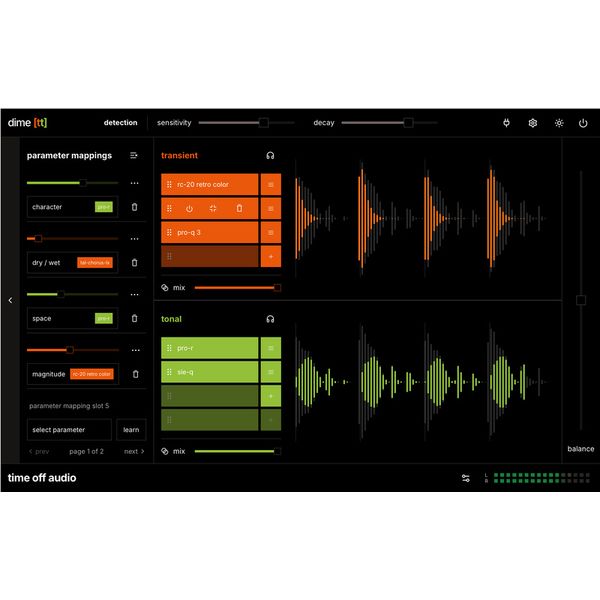Go to the next mappings page
The width and height of the screenshot is (600, 600).
134,451
